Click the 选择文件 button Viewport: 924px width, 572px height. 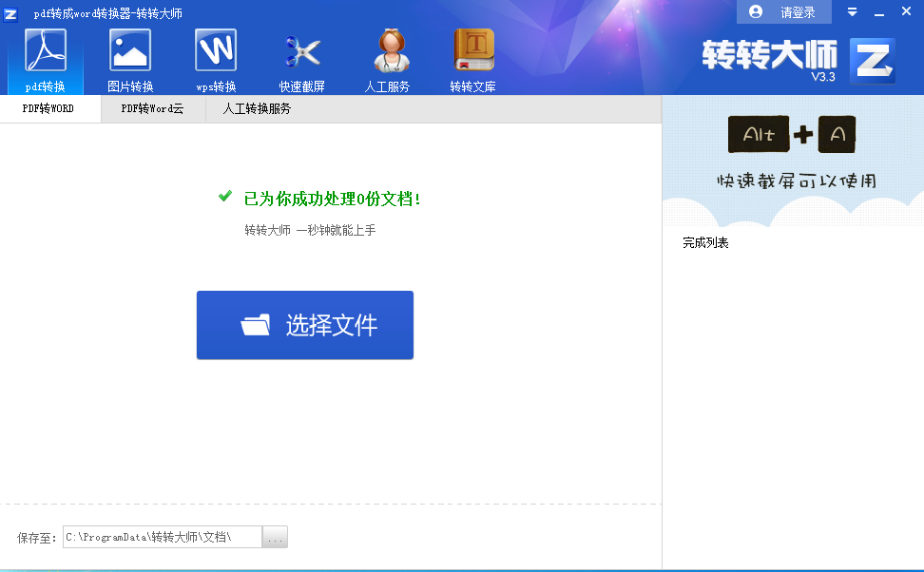coord(305,325)
